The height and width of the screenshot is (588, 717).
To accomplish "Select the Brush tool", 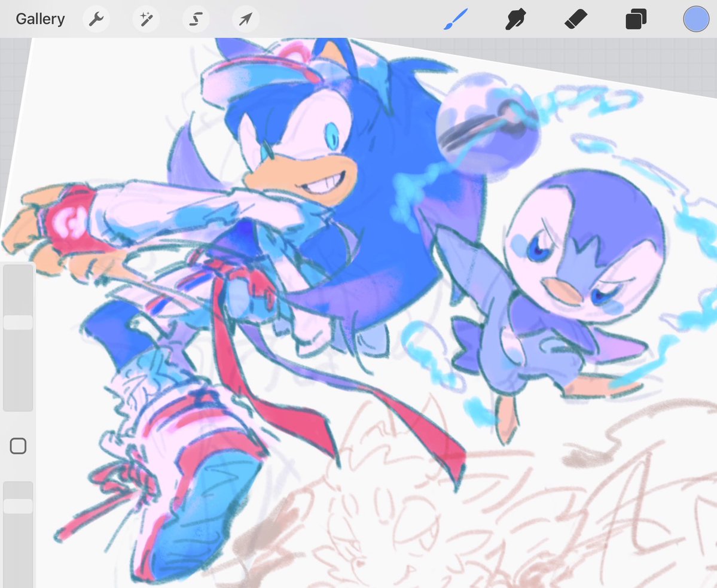I will pos(456,19).
